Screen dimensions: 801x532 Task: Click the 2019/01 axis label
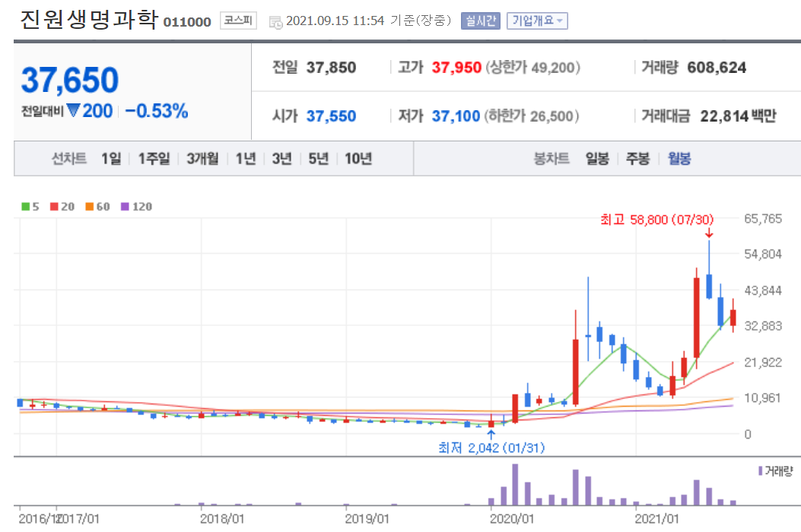click(x=367, y=519)
